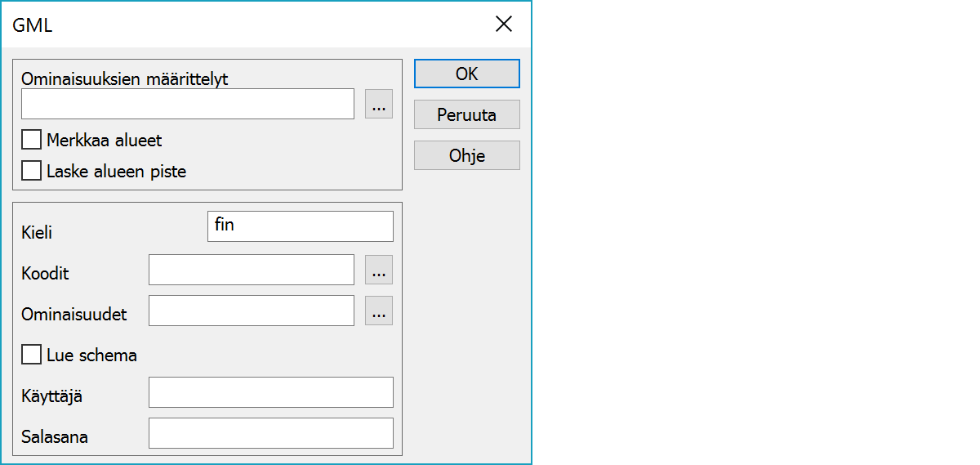Open help with the Ohje button
Viewport: 980px width, 465px height.
(466, 155)
